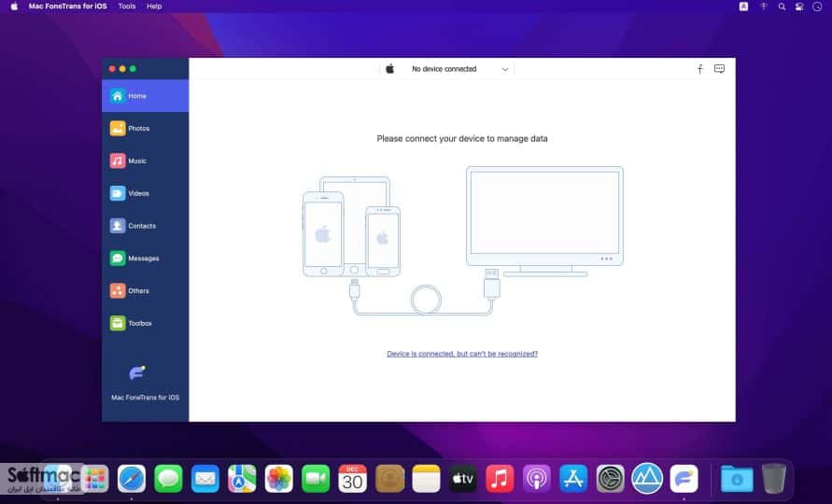Launch FaceTime from the Dock
This screenshot has width=832, height=504.
316,479
